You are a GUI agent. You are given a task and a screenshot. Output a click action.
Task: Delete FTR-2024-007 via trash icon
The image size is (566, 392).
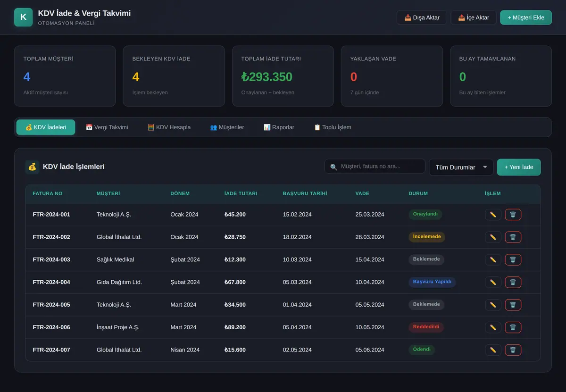[x=513, y=350]
